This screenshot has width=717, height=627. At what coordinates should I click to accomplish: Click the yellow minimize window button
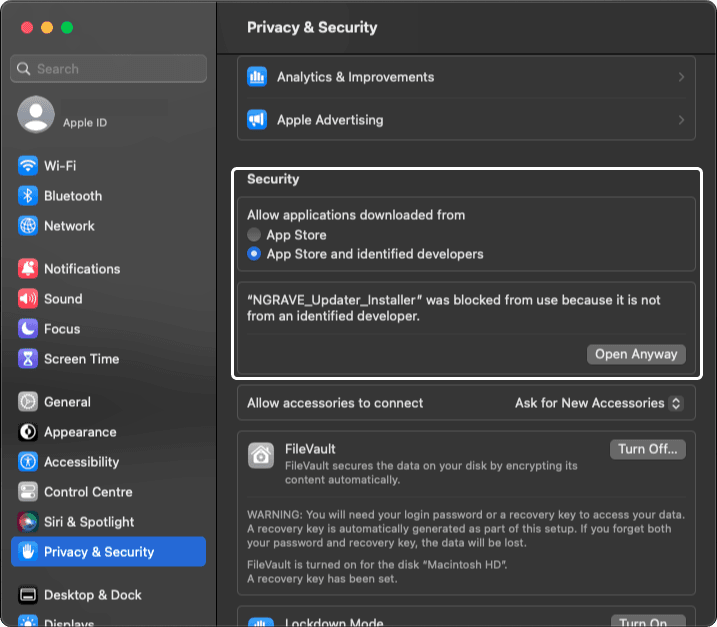[x=47, y=27]
